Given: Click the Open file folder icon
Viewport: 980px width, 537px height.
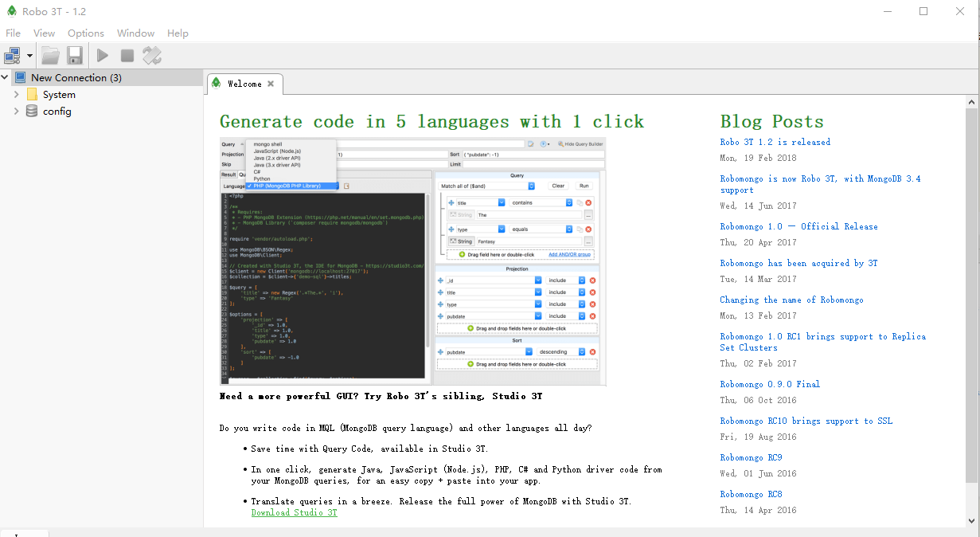Looking at the screenshot, I should click(50, 56).
